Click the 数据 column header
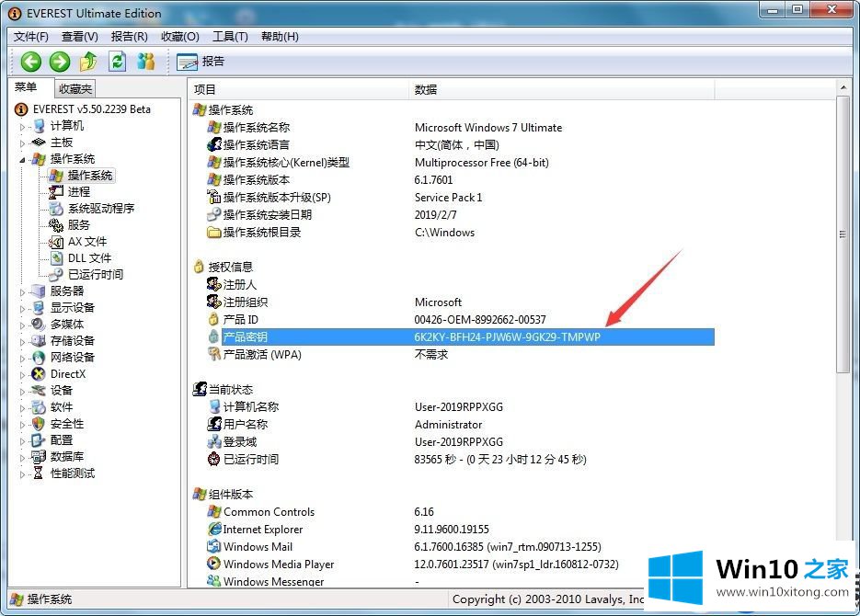Image resolution: width=860 pixels, height=616 pixels. coord(562,89)
